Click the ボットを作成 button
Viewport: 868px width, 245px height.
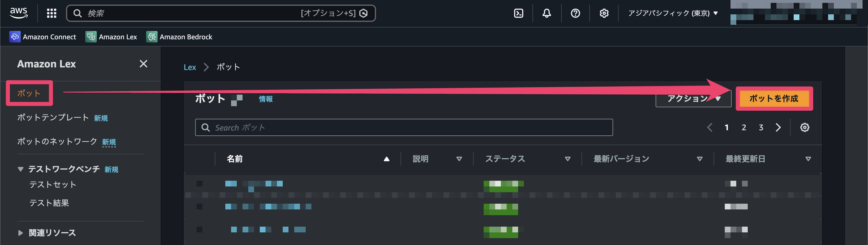(774, 99)
